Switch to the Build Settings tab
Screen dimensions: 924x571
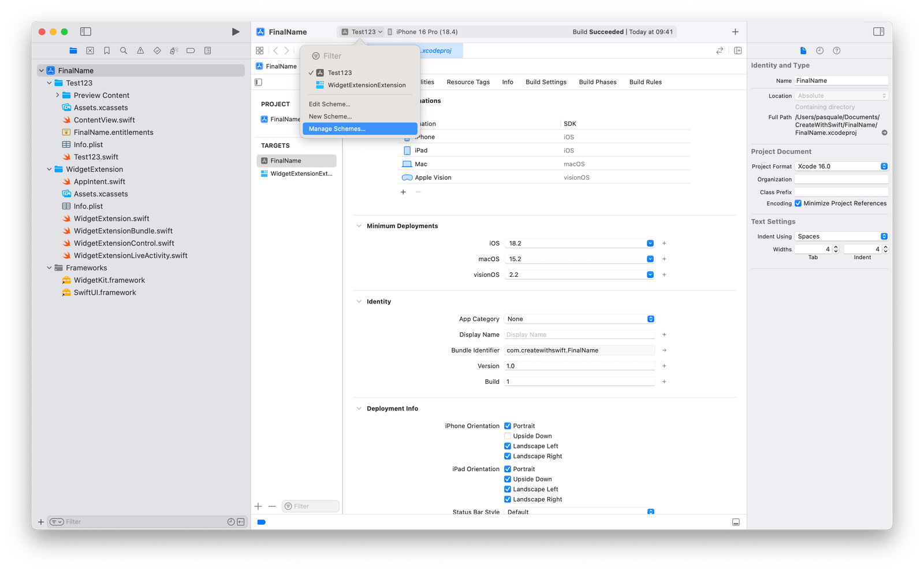coord(545,81)
